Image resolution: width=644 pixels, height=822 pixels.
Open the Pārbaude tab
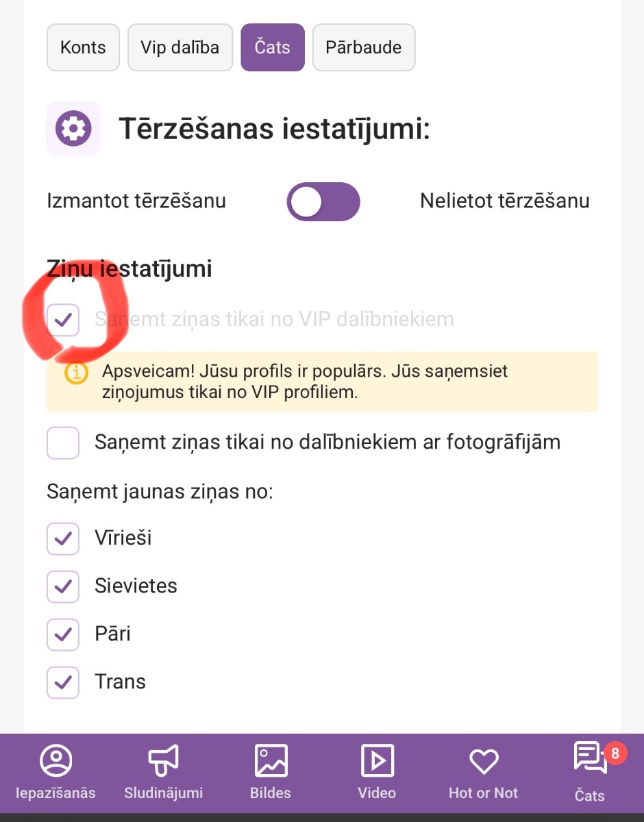pyautogui.click(x=364, y=47)
